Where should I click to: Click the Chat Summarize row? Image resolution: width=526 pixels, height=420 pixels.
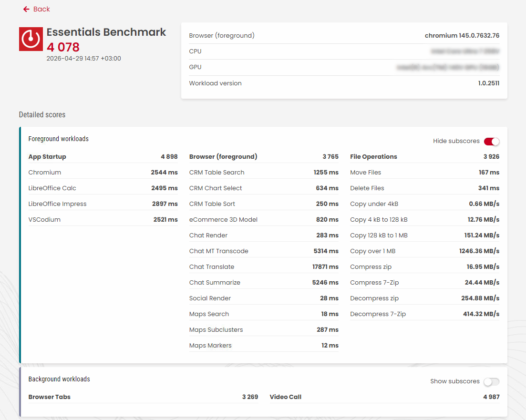point(264,283)
